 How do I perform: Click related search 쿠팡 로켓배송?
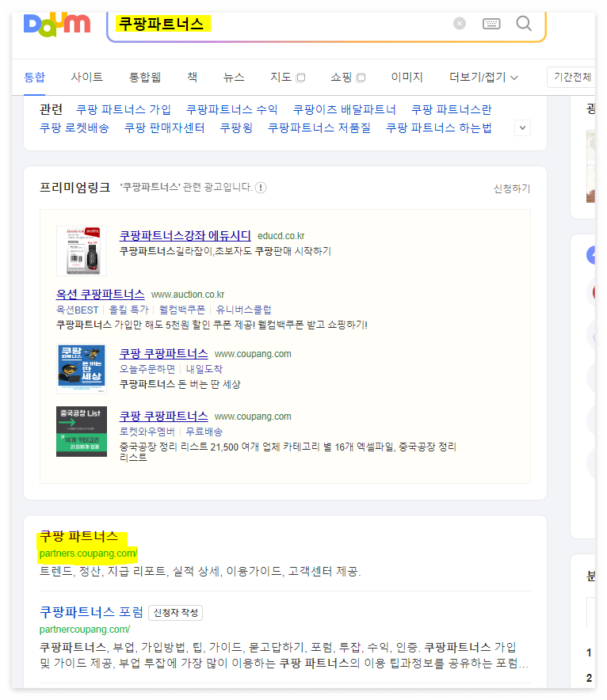click(x=74, y=128)
